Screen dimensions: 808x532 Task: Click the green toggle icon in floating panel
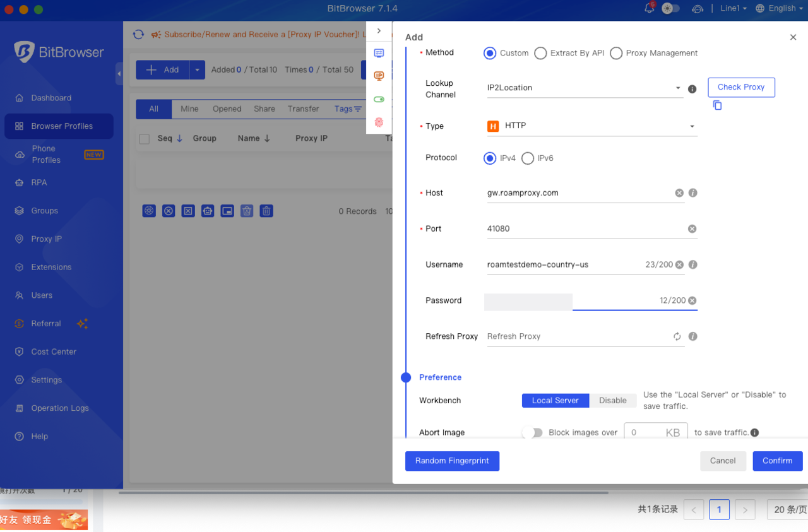379,100
